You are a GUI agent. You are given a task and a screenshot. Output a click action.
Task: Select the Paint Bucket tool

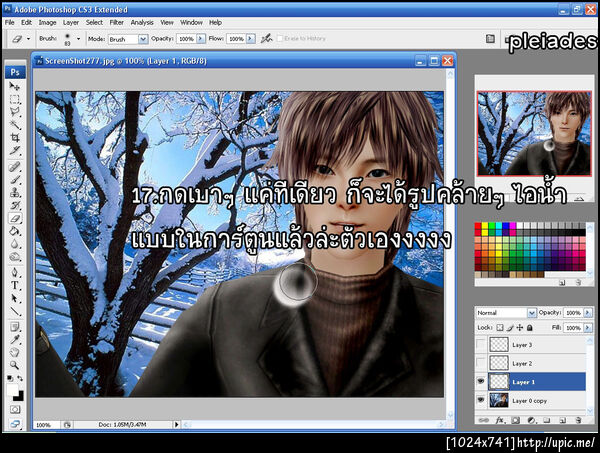click(x=15, y=231)
